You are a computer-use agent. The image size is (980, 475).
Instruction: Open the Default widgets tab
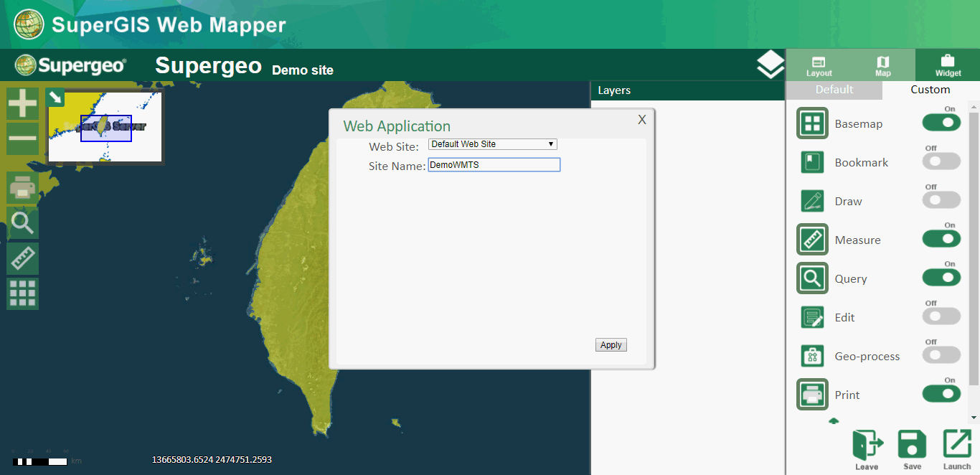point(834,90)
